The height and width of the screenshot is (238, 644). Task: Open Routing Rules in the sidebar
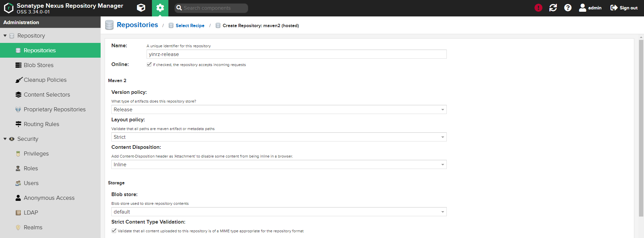(50, 124)
